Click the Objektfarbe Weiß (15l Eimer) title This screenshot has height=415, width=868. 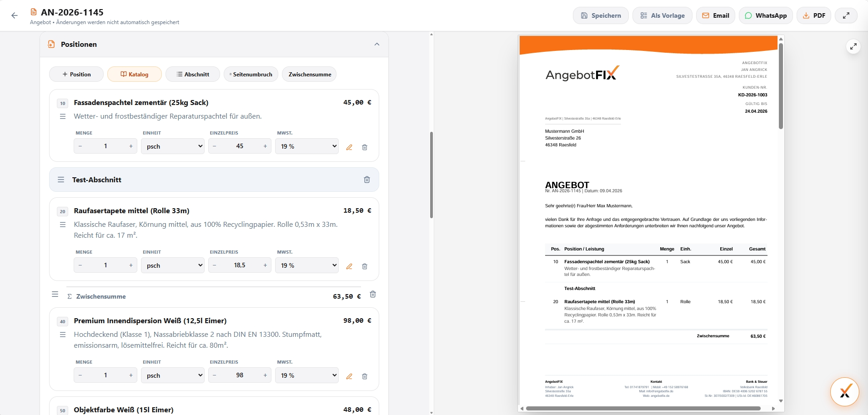(124, 410)
